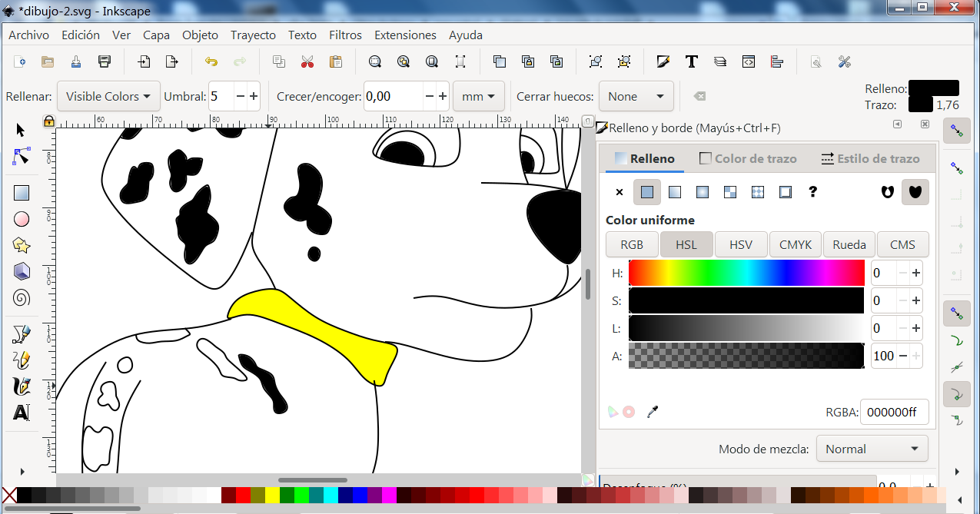Undo the last action

point(211,61)
